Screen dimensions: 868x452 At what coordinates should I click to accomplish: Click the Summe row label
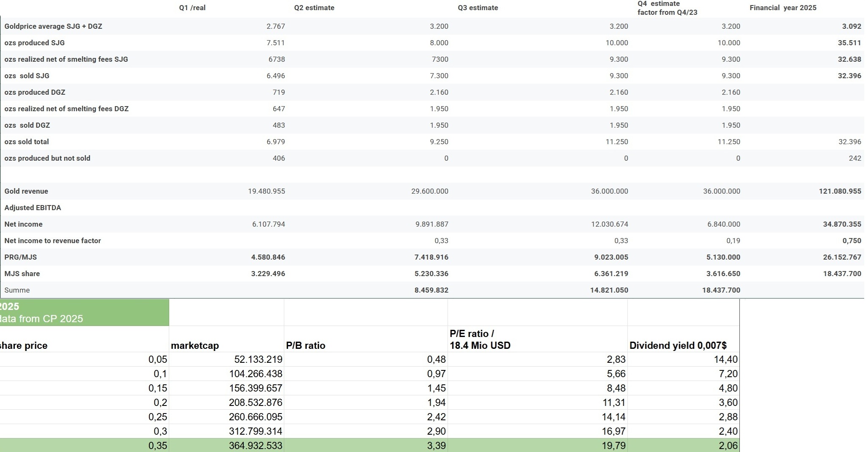click(17, 290)
